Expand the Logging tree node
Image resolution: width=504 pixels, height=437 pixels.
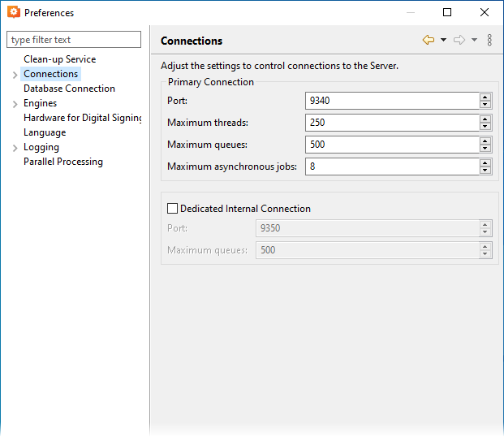tap(15, 148)
